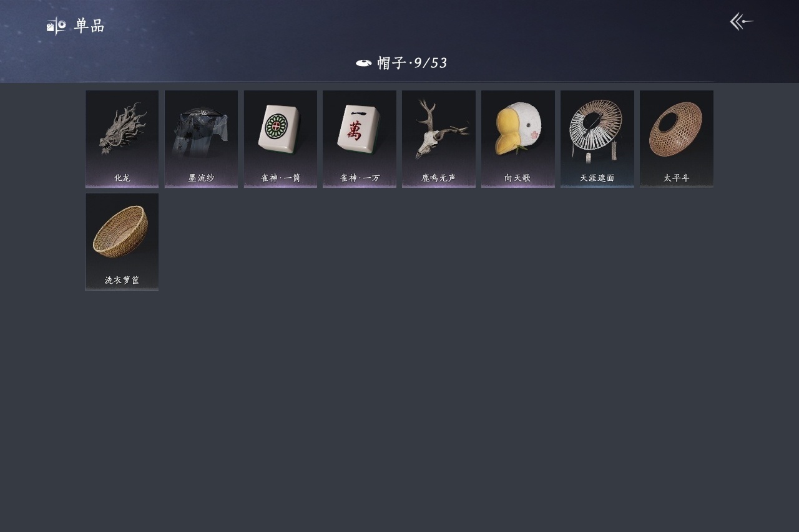Click the 太平斗 item name label
799x532 pixels.
click(x=677, y=178)
